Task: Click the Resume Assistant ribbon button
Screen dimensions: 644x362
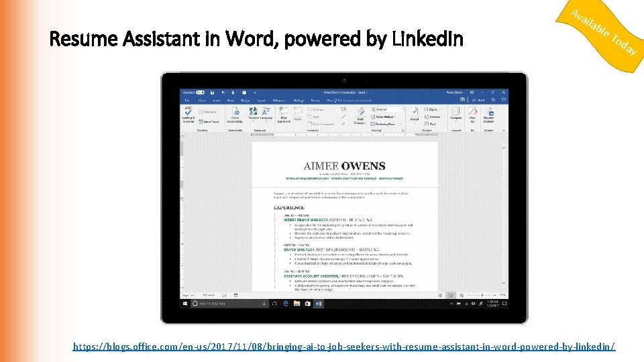Action: point(489,115)
